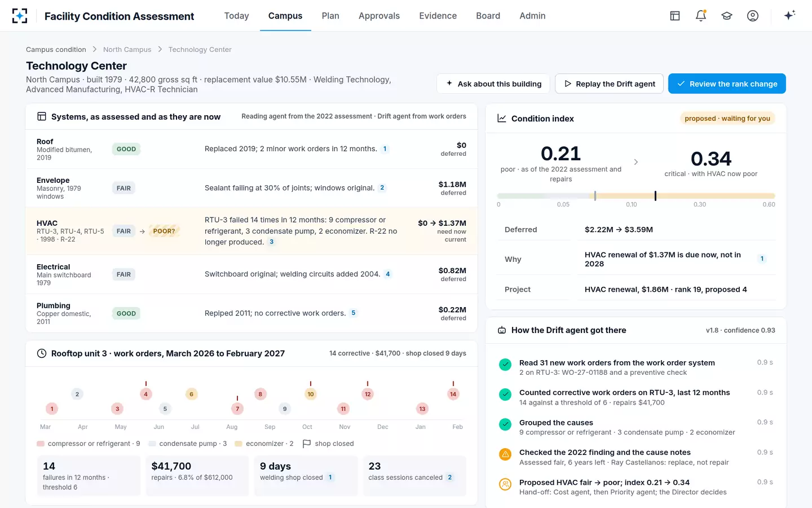Viewport: 812px width, 508px height.
Task: Open the Admin tab
Action: pyautogui.click(x=533, y=16)
